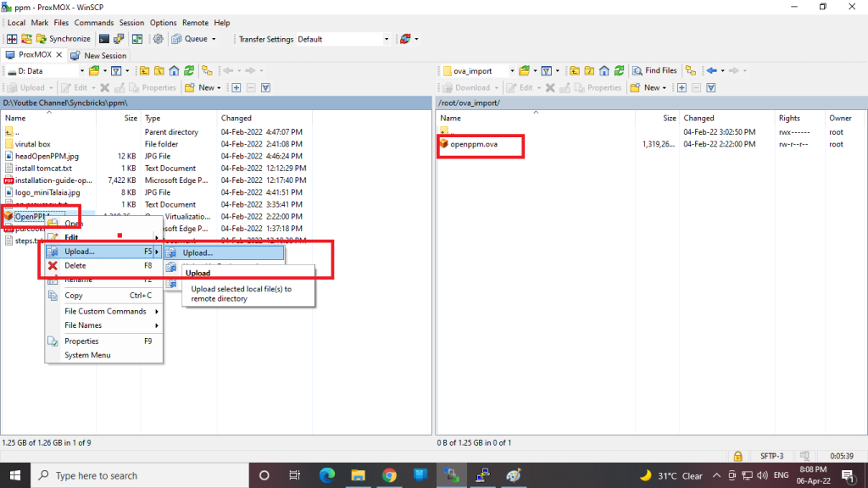Click the local home directory icon
The width and height of the screenshot is (868, 488).
174,71
